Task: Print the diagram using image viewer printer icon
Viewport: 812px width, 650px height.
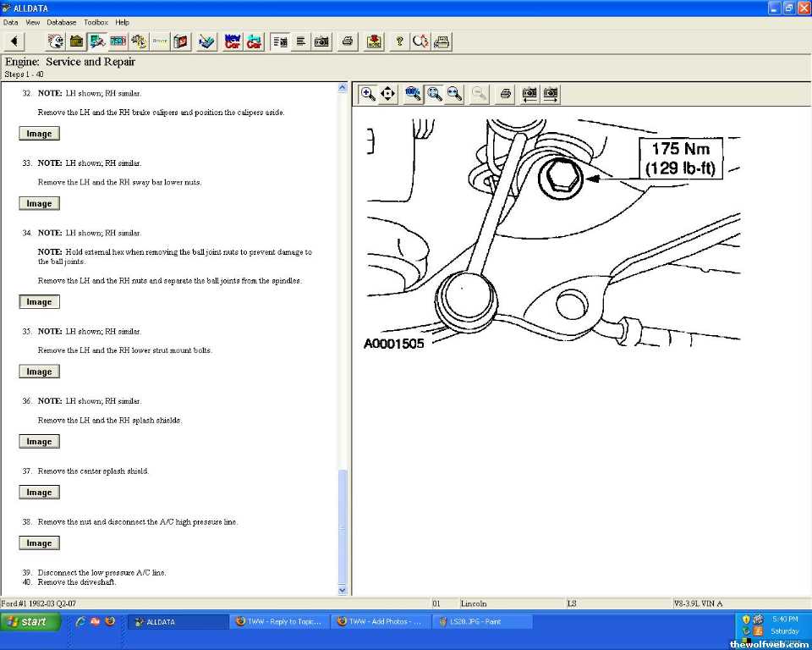Action: pyautogui.click(x=505, y=94)
